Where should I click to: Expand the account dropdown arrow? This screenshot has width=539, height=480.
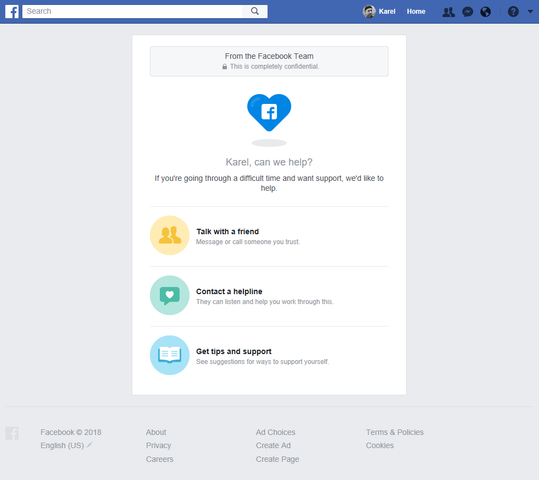[x=530, y=12]
